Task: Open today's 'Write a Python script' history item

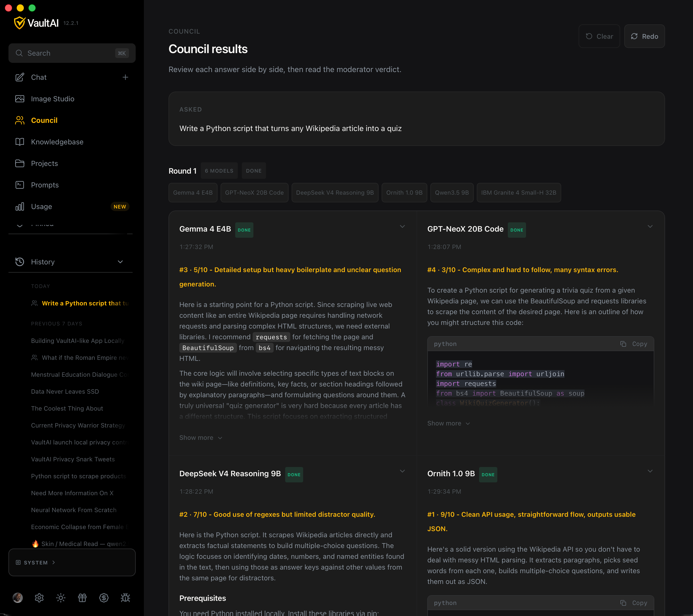Action: coord(80,303)
